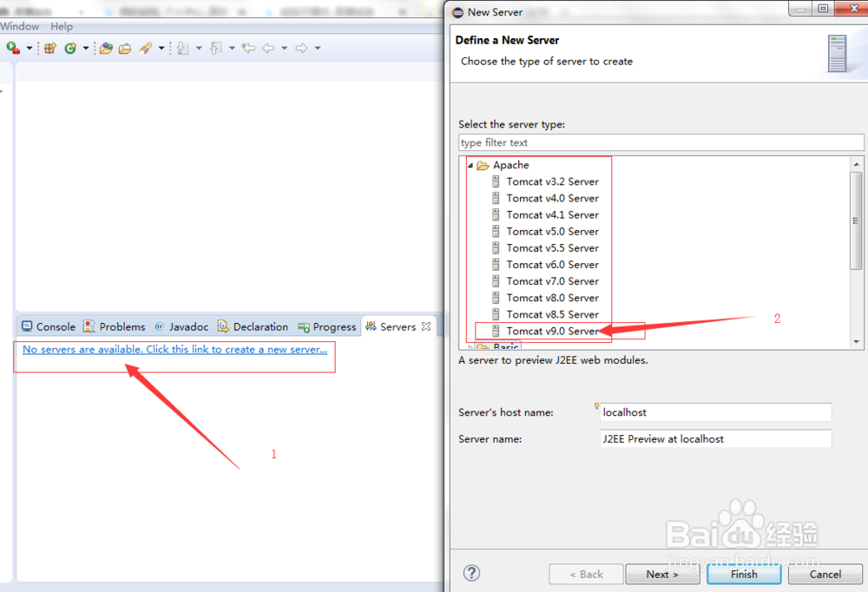Click the Open Task folder icon
Viewport: 868px width, 592px height.
tap(125, 49)
